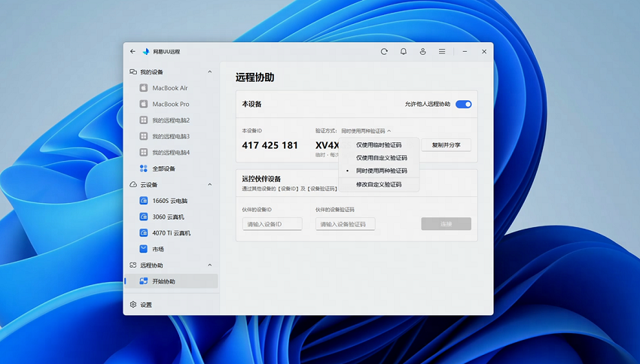Collapse the 云设备 section
The height and width of the screenshot is (364, 640).
[x=210, y=185]
